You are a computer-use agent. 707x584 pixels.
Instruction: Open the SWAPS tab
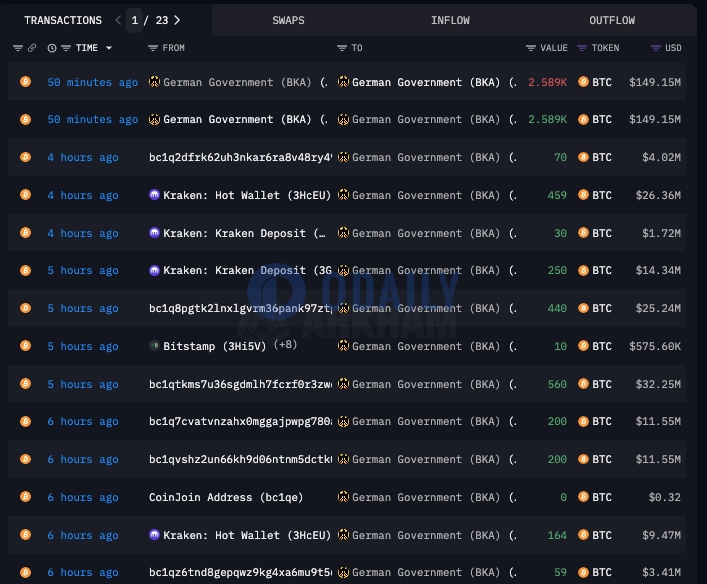click(x=288, y=20)
